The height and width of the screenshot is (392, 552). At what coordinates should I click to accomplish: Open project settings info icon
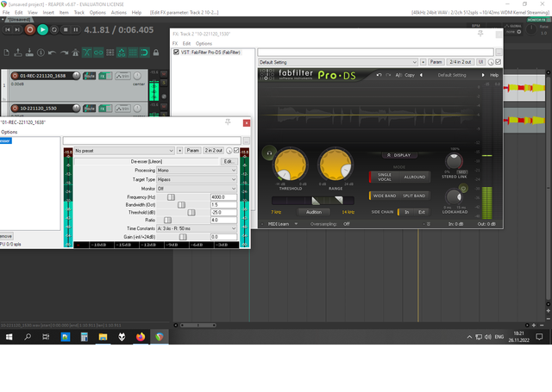coord(41,53)
